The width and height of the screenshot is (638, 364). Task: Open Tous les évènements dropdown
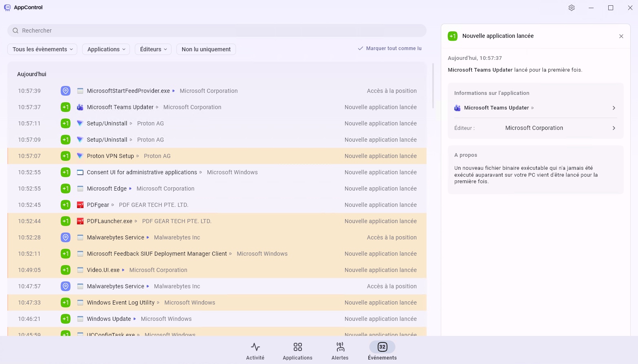click(42, 49)
